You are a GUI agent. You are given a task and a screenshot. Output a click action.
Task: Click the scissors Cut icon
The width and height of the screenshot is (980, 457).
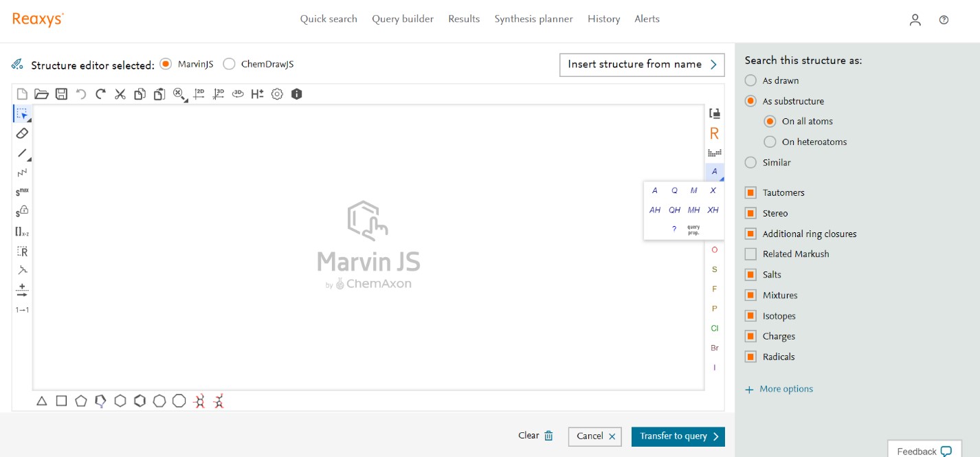click(x=120, y=94)
